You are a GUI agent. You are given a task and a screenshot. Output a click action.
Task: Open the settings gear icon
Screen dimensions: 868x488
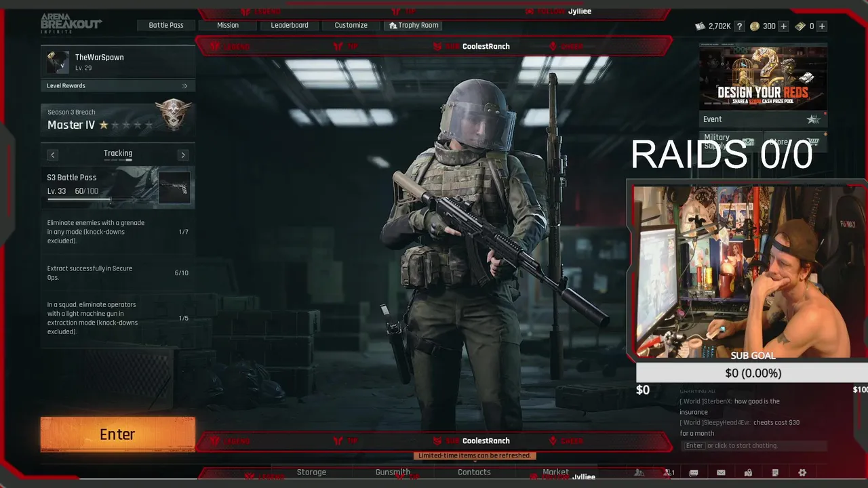click(802, 472)
